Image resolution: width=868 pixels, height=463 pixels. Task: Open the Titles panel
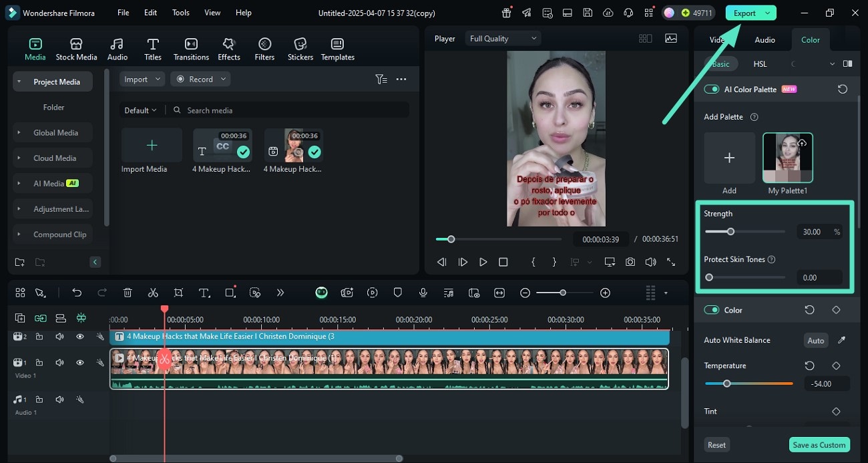153,49
